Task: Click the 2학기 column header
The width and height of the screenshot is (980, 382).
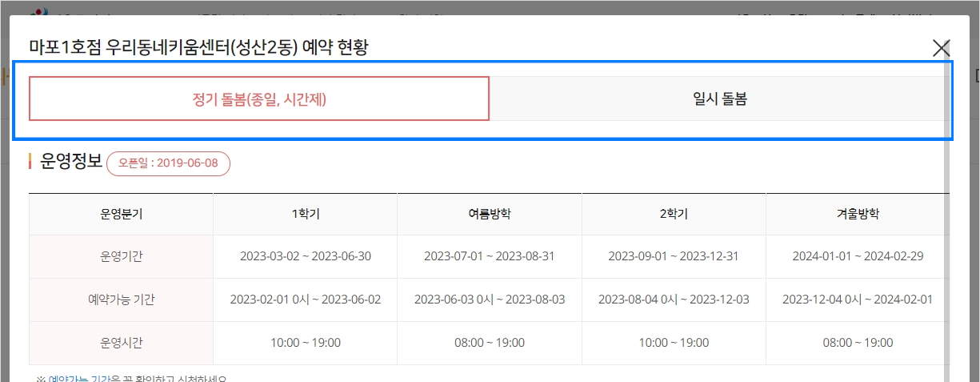Action: coord(674,214)
